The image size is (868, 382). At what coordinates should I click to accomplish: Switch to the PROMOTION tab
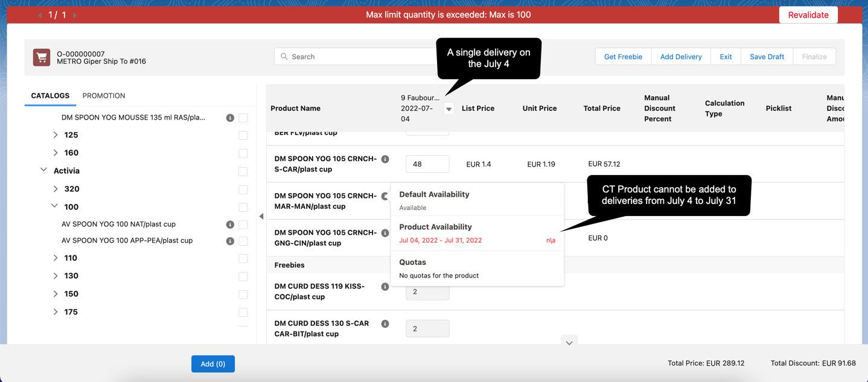(104, 95)
